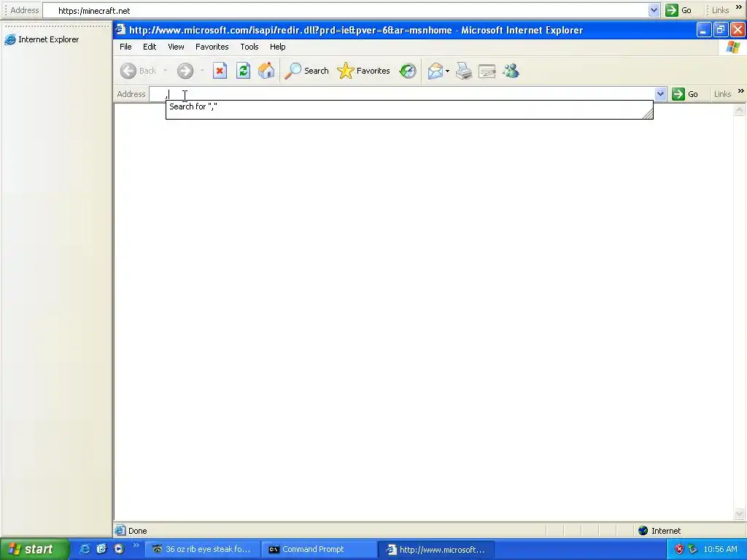Select Internet Explorer in the left pane
The height and width of the screenshot is (560, 747).
[42, 39]
